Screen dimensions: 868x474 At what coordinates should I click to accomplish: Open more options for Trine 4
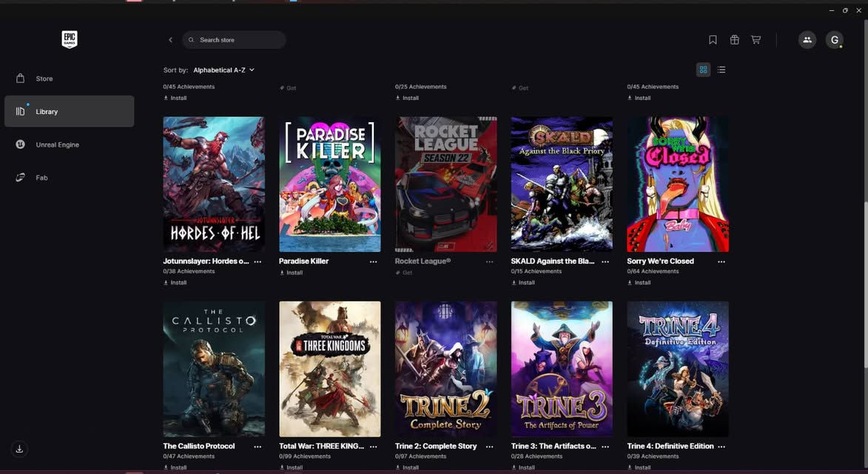coord(721,447)
